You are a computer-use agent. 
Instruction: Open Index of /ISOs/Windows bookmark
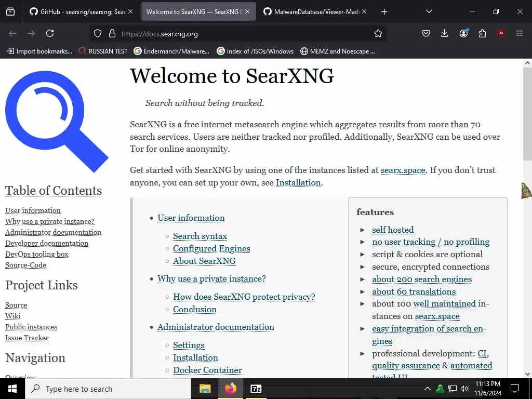click(x=255, y=51)
